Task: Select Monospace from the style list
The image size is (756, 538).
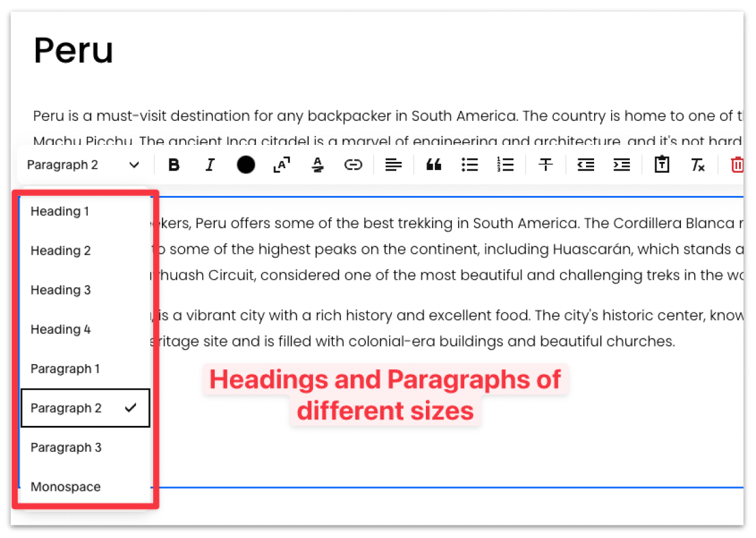Action: 66,486
